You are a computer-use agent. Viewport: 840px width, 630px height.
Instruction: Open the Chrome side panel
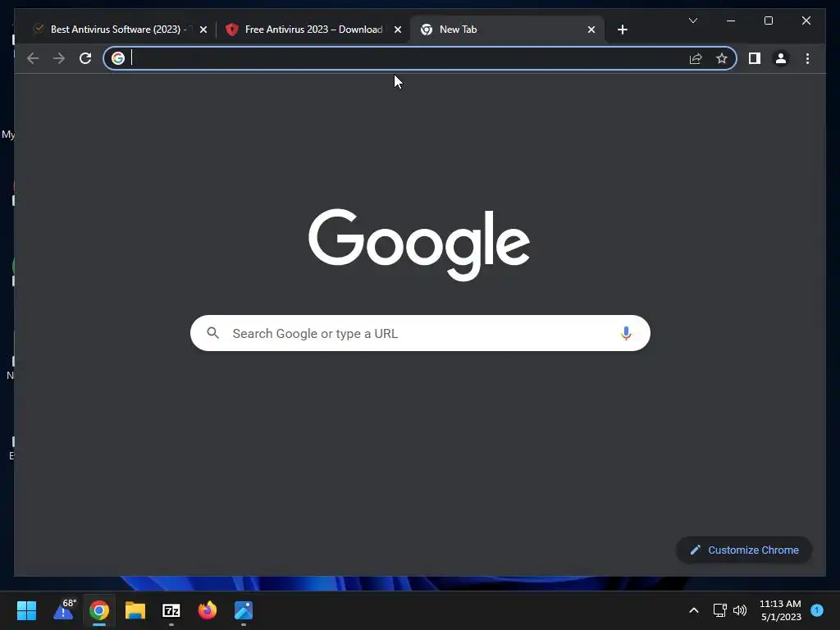click(x=755, y=58)
